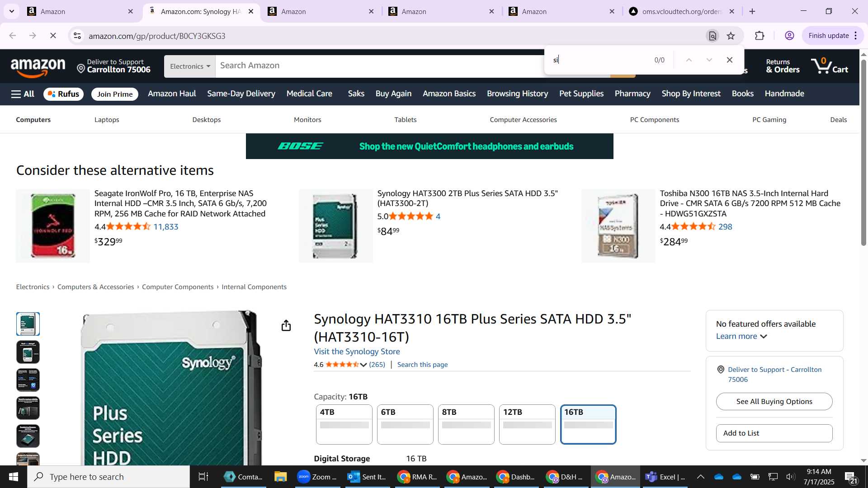Open the cart icon

tap(829, 66)
